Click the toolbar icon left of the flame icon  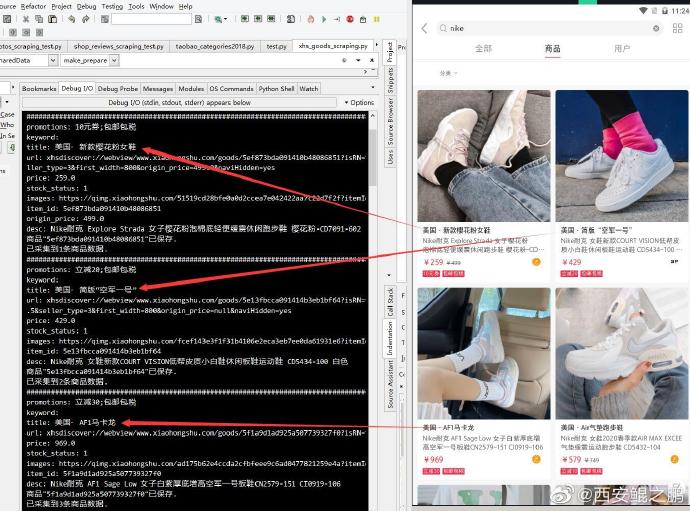[290, 19]
